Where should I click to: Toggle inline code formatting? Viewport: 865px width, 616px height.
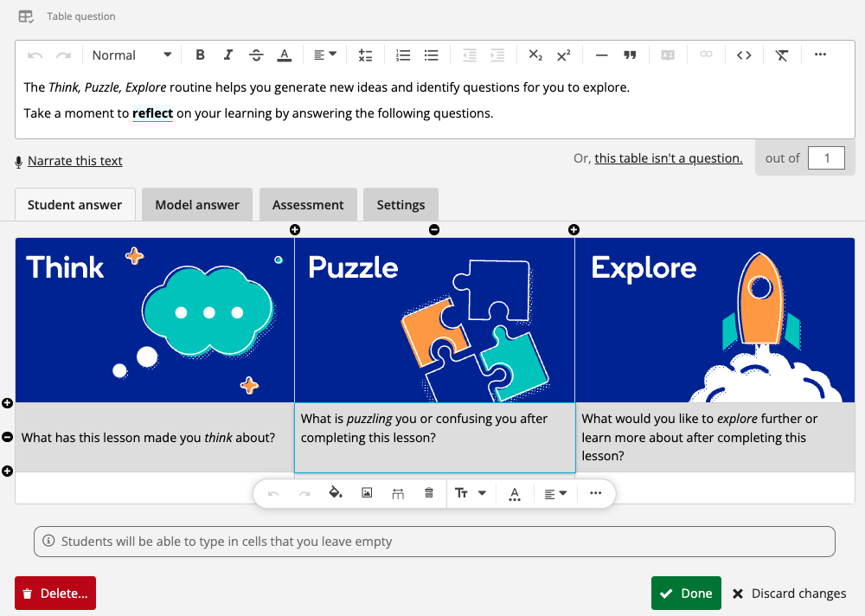click(744, 55)
